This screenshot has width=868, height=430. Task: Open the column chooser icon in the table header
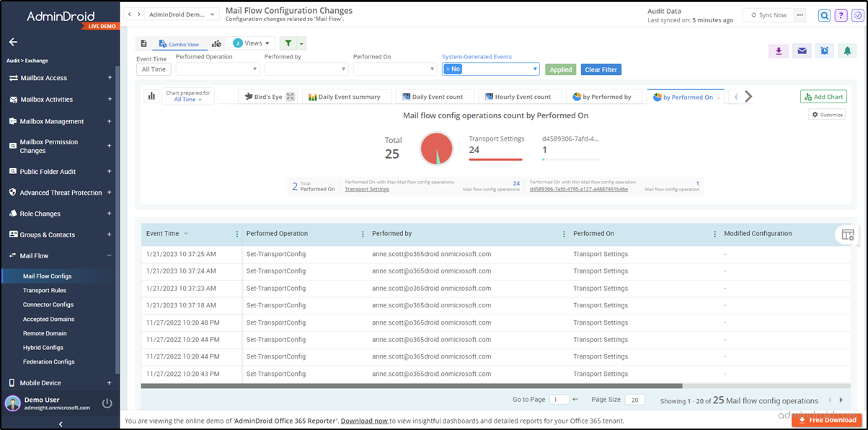pos(848,234)
